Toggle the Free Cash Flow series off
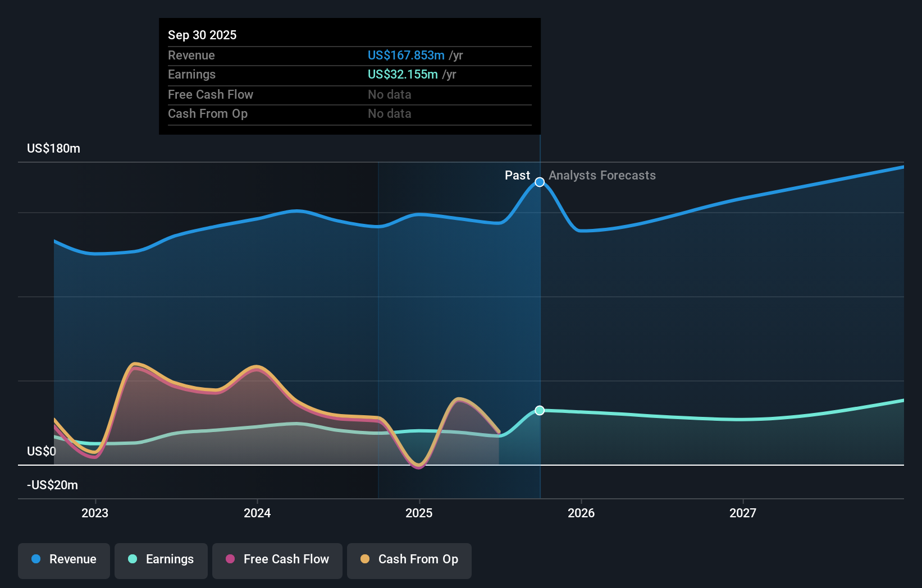The height and width of the screenshot is (588, 922). pyautogui.click(x=277, y=559)
